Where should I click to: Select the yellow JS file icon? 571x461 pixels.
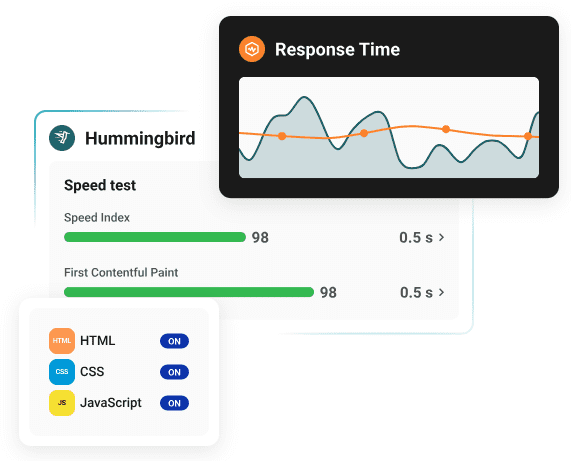(x=62, y=403)
